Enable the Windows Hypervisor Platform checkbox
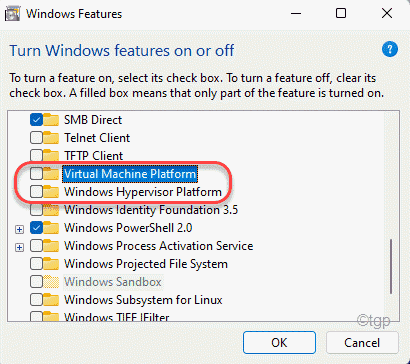 (x=36, y=191)
